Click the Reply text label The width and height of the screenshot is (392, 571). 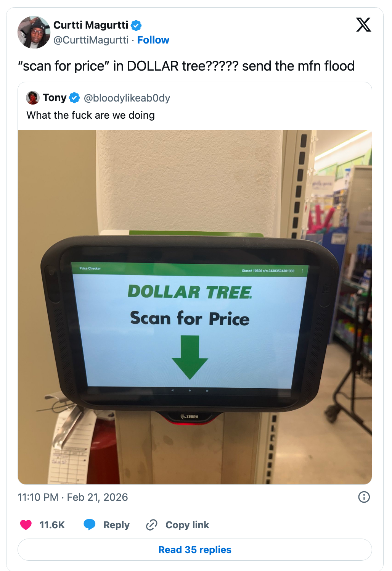(116, 525)
